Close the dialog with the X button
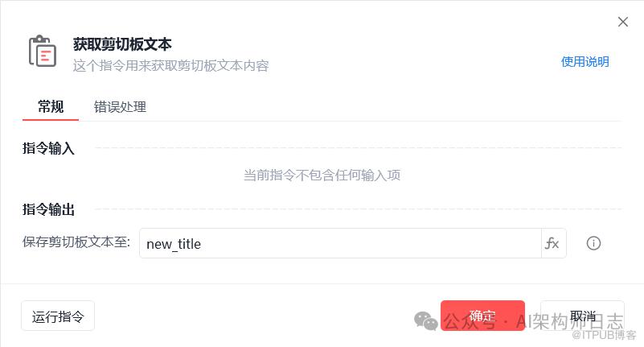The width and height of the screenshot is (644, 347). pyautogui.click(x=622, y=22)
